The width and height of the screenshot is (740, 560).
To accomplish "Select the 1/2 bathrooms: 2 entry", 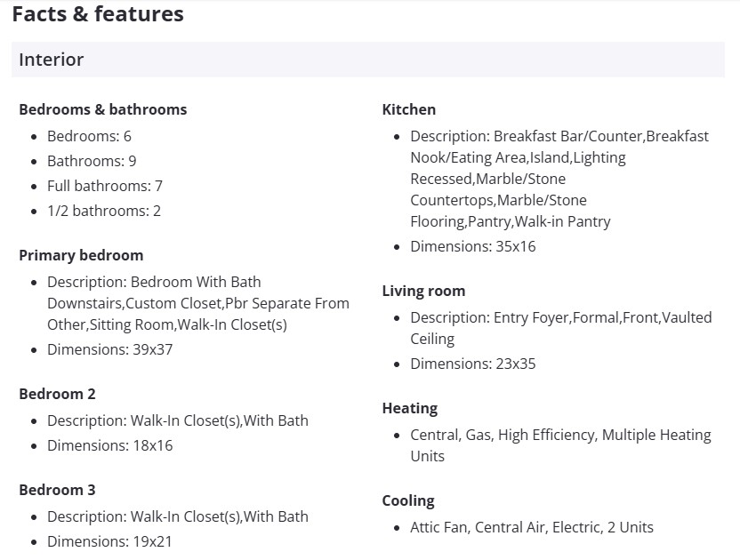I will coord(104,211).
